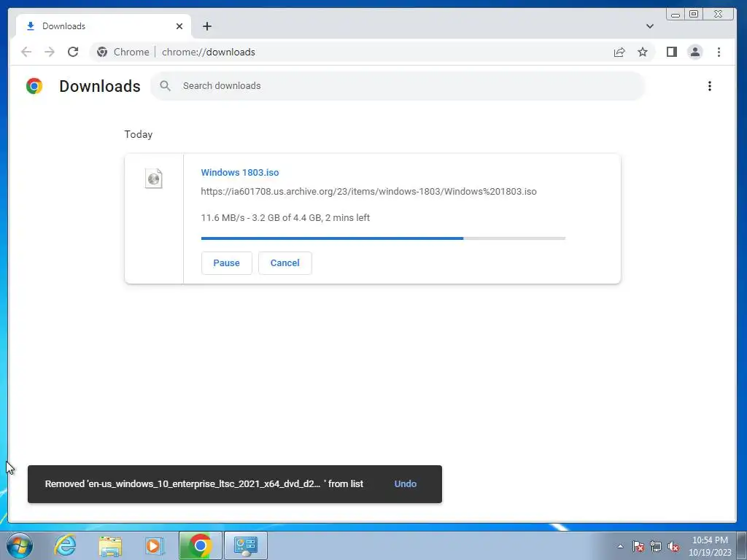This screenshot has width=747, height=560.
Task: Click the Windows 1803.iso file icon
Action: pos(153,179)
